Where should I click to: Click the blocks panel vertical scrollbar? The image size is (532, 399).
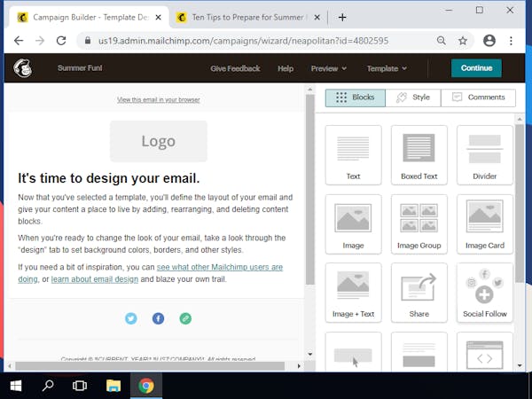[520, 204]
